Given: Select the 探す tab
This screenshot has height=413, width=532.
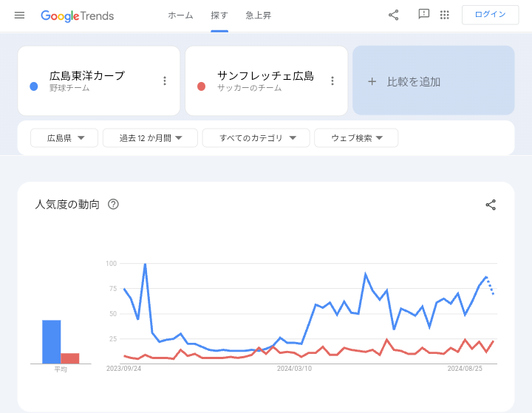Looking at the screenshot, I should [219, 16].
